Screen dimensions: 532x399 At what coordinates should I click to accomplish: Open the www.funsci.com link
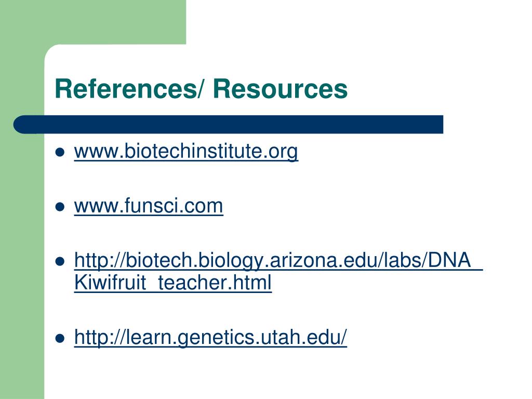point(149,206)
